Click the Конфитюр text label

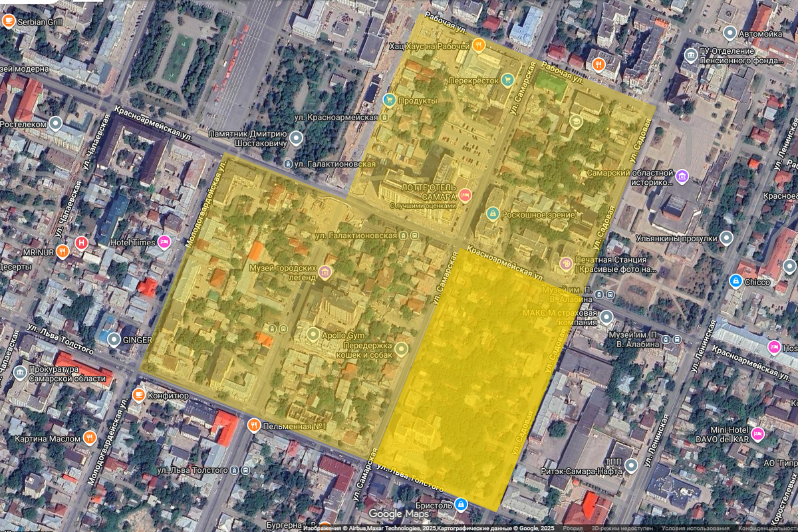tap(169, 396)
